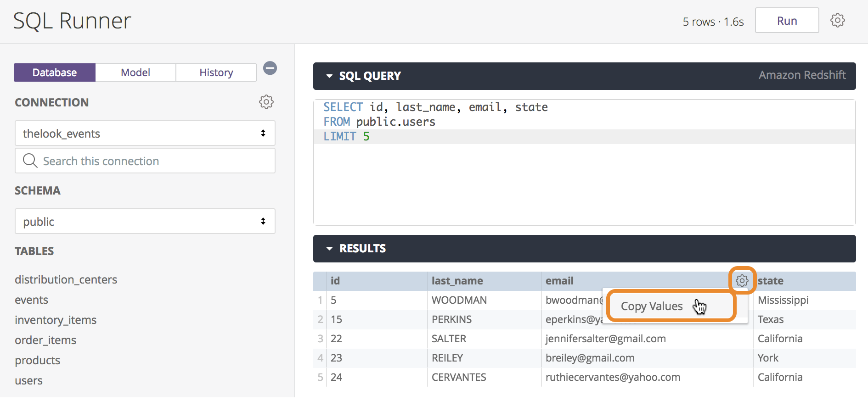Switch to the History tab
Image resolution: width=868 pixels, height=412 pixels.
tap(216, 72)
